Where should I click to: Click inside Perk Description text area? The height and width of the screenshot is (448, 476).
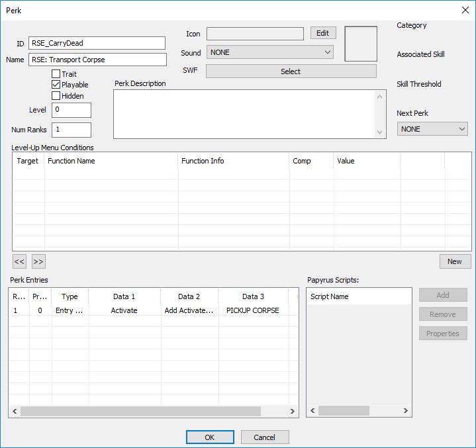[244, 114]
